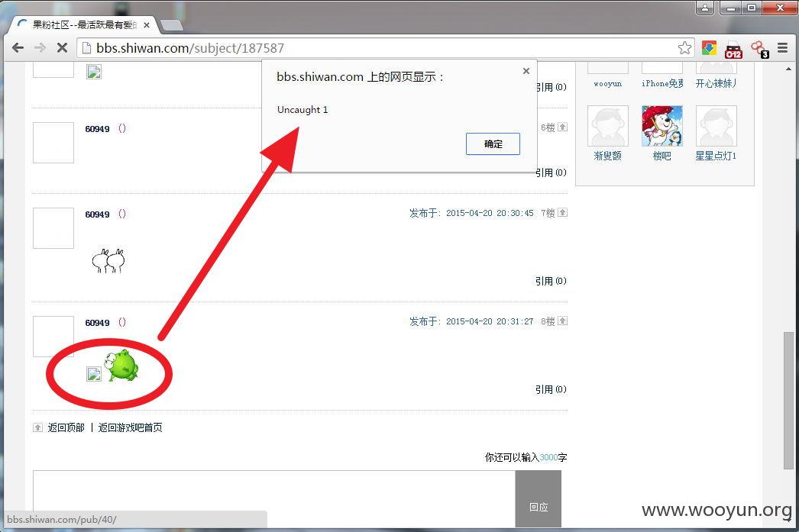Click the iPhone免费 user name

coord(662,83)
